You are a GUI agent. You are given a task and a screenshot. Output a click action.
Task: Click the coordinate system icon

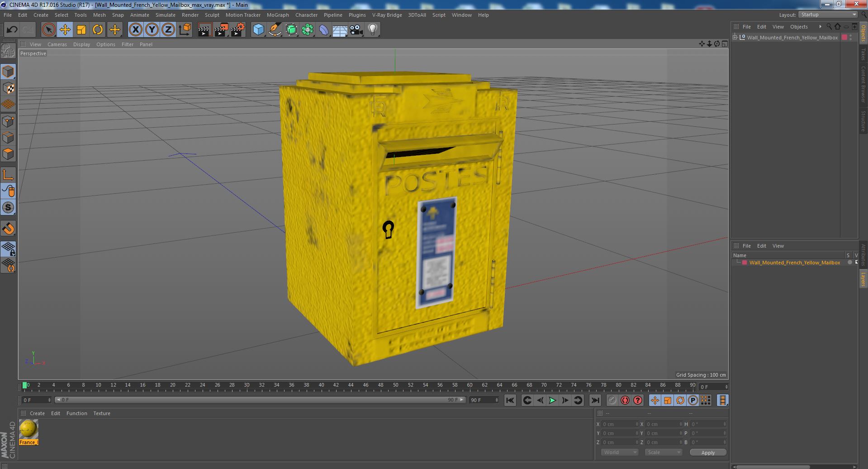185,30
